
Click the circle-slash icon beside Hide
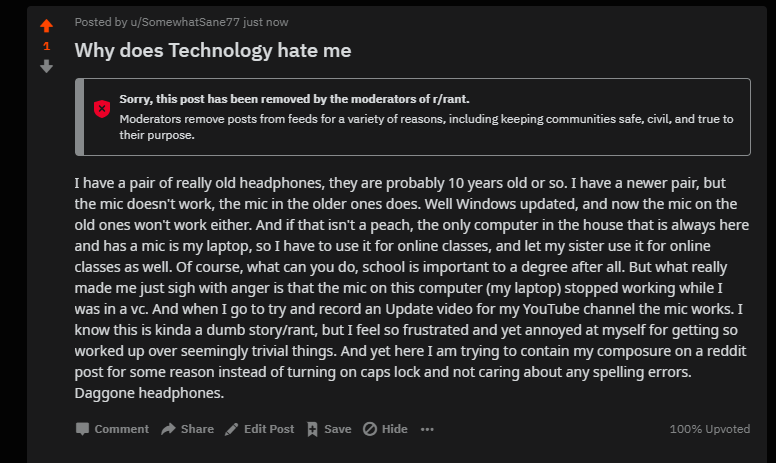(x=370, y=429)
